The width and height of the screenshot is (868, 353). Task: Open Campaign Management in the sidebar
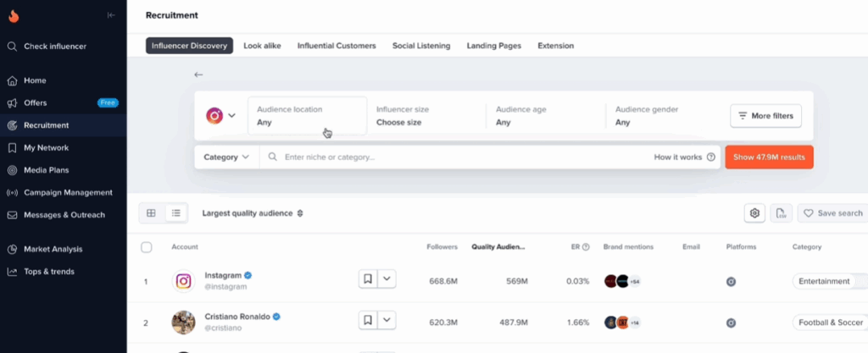point(68,192)
